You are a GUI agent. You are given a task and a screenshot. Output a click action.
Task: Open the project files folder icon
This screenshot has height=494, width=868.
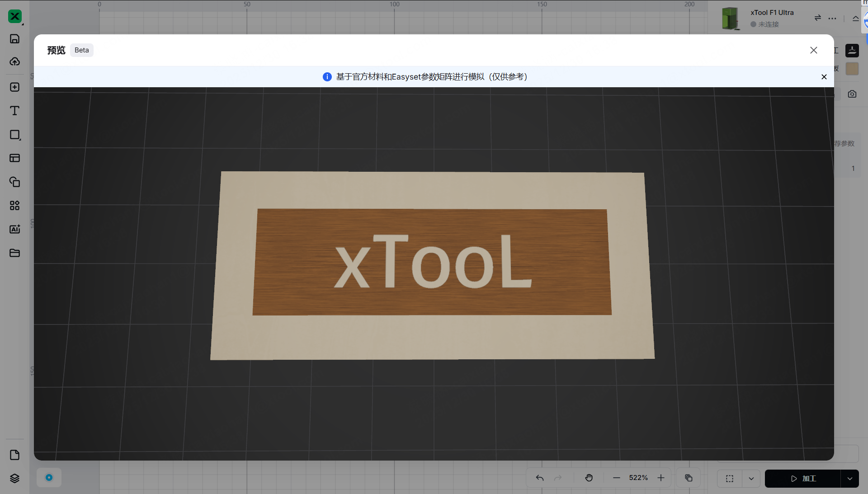click(14, 253)
